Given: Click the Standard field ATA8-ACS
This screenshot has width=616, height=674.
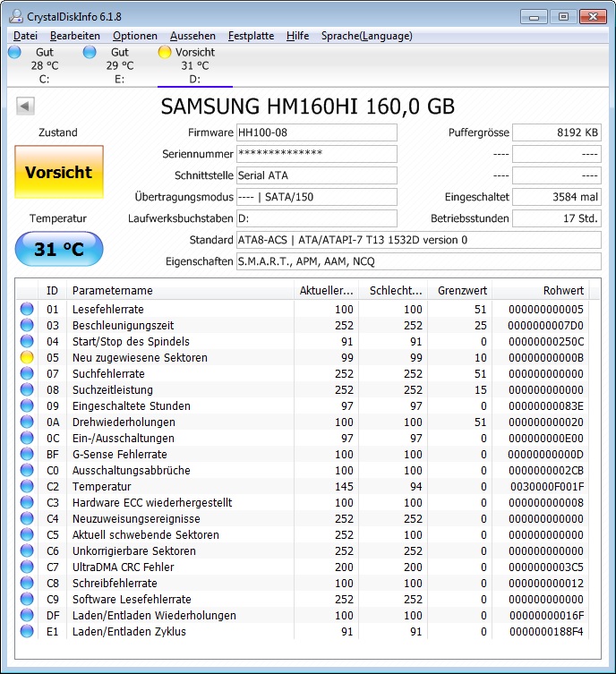Looking at the screenshot, I should (419, 240).
